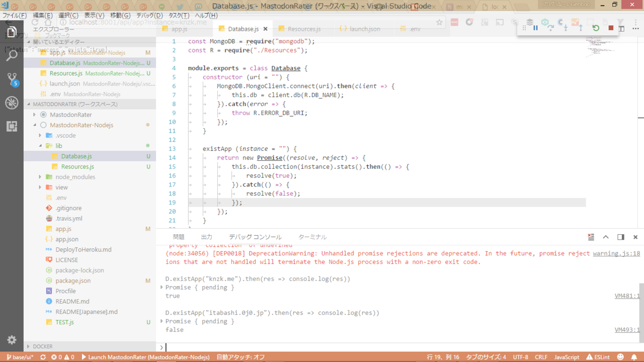Clear the debug console output
Viewport: 644px width, 362px height.
coord(591,237)
